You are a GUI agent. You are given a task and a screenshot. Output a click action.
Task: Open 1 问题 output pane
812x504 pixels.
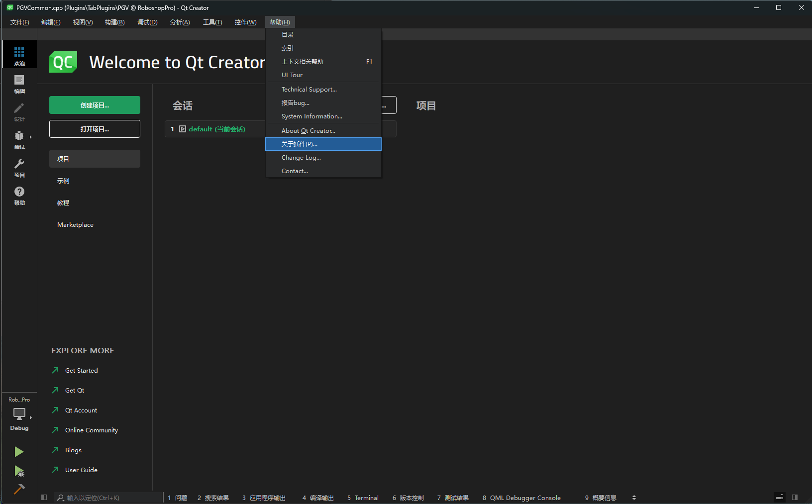177,498
